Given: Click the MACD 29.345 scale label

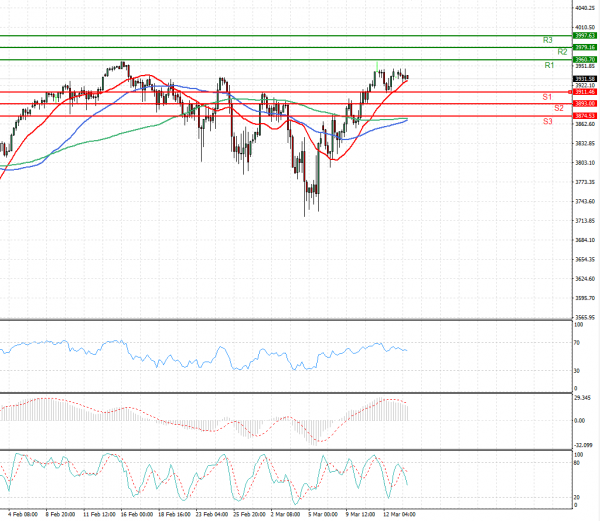Looking at the screenshot, I should [582, 398].
